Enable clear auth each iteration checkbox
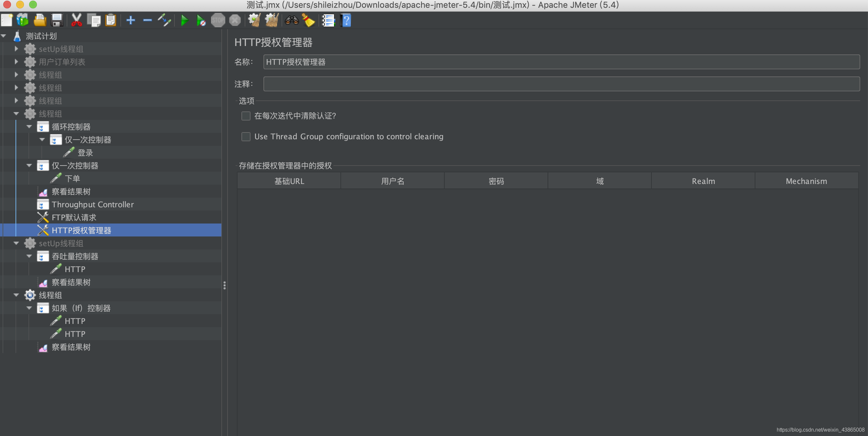Screen dimensions: 868x436 tap(246, 116)
